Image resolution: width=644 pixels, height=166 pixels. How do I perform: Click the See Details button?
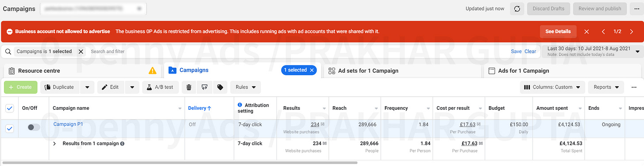click(x=558, y=31)
